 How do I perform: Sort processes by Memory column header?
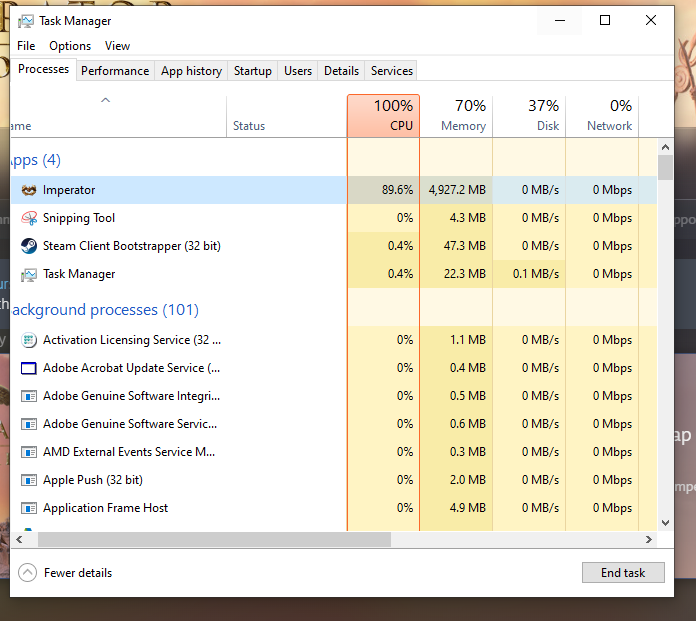tap(456, 116)
